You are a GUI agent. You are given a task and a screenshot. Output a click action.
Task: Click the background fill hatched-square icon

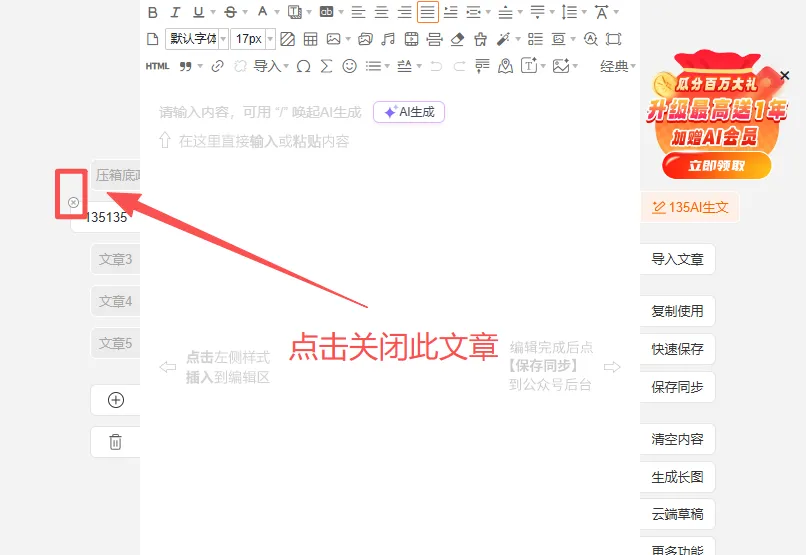pyautogui.click(x=287, y=39)
